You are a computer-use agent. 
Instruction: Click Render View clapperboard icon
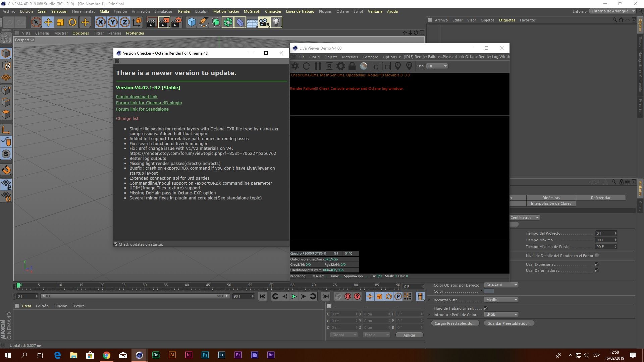pyautogui.click(x=152, y=22)
